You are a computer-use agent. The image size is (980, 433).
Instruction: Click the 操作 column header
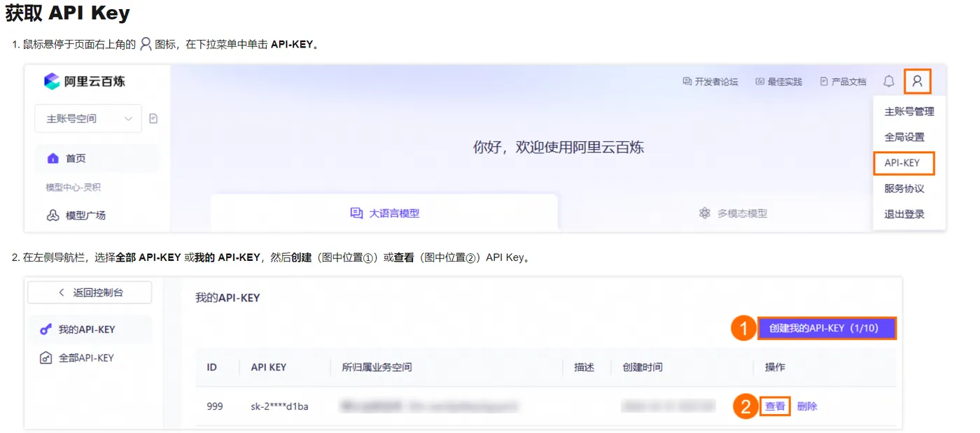click(x=775, y=367)
